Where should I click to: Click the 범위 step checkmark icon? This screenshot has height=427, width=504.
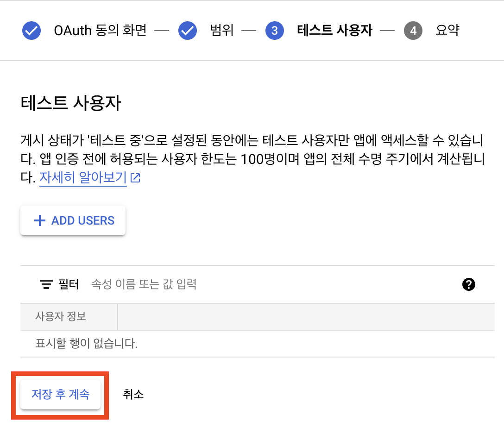[188, 31]
